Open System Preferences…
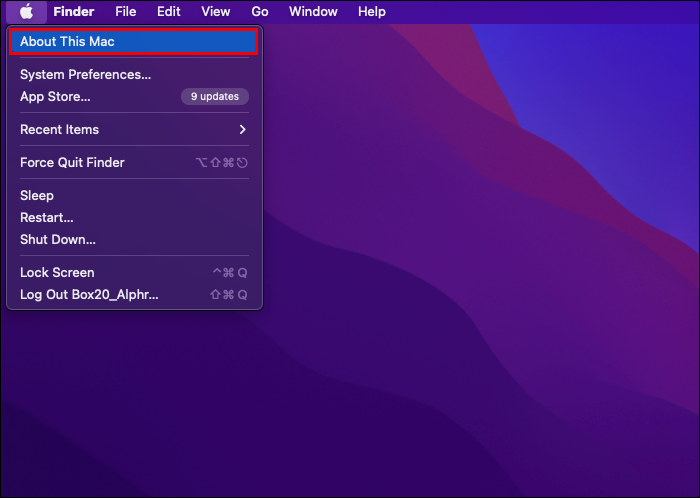Image resolution: width=700 pixels, height=498 pixels. [x=133, y=75]
